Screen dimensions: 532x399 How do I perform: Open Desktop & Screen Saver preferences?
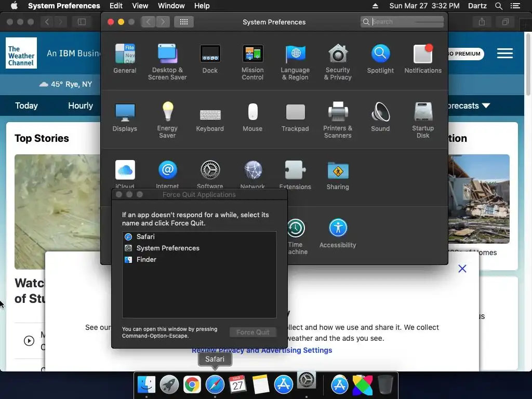[x=167, y=62]
